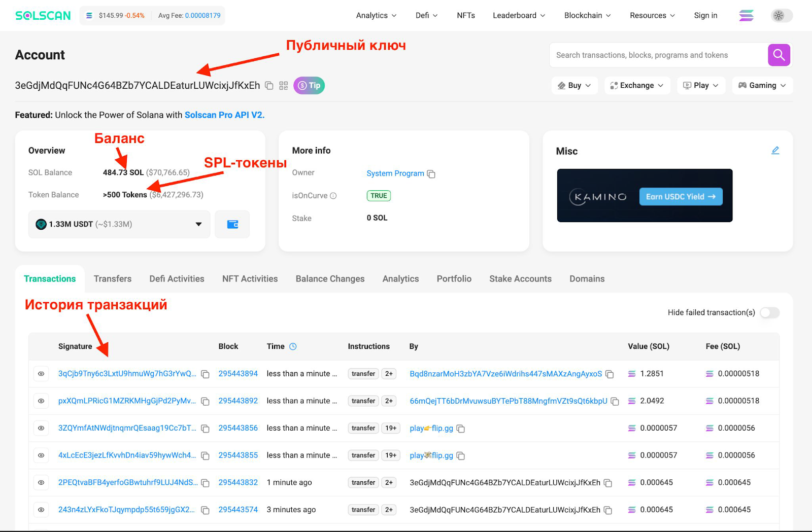Open the Solana network selector icon
812x532 pixels.
coord(747,16)
